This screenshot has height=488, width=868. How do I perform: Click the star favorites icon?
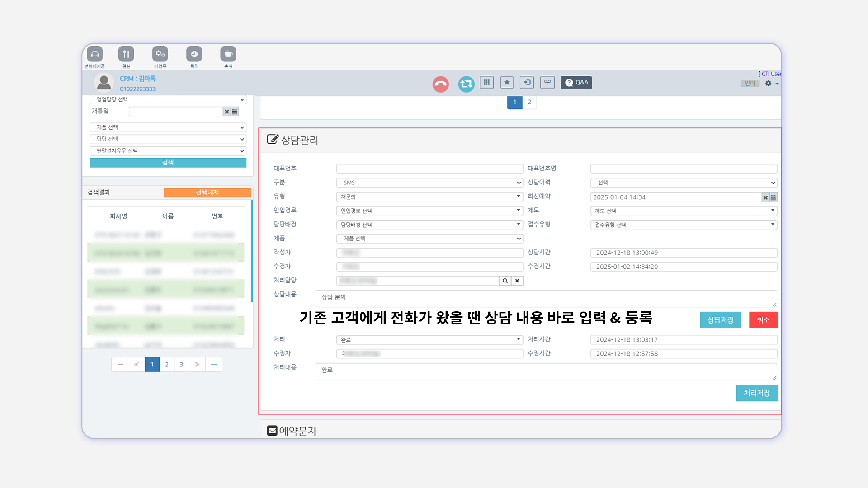tap(507, 82)
